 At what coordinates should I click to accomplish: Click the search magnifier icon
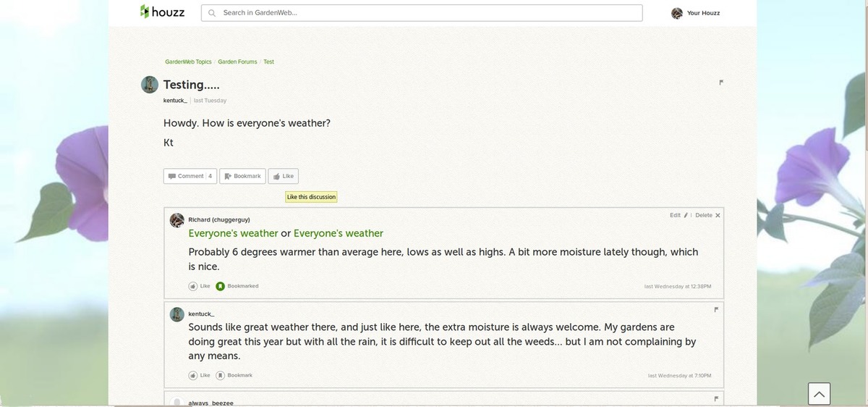click(x=212, y=13)
